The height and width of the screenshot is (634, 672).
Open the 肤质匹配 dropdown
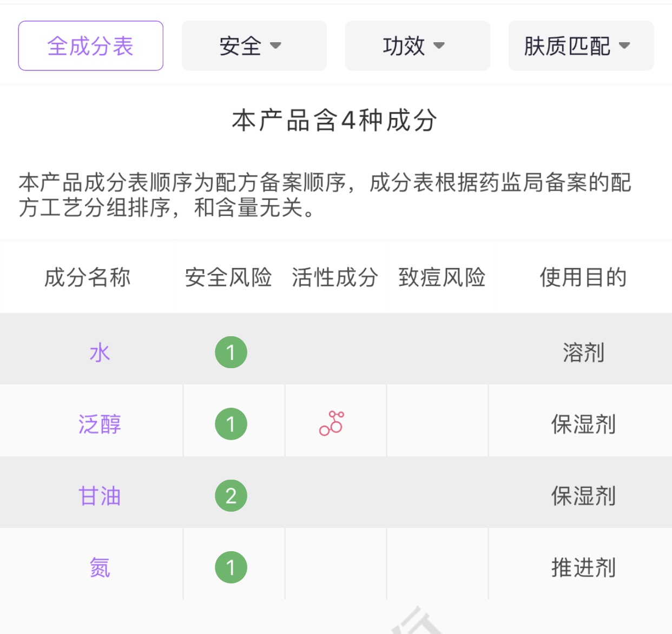[x=580, y=45]
